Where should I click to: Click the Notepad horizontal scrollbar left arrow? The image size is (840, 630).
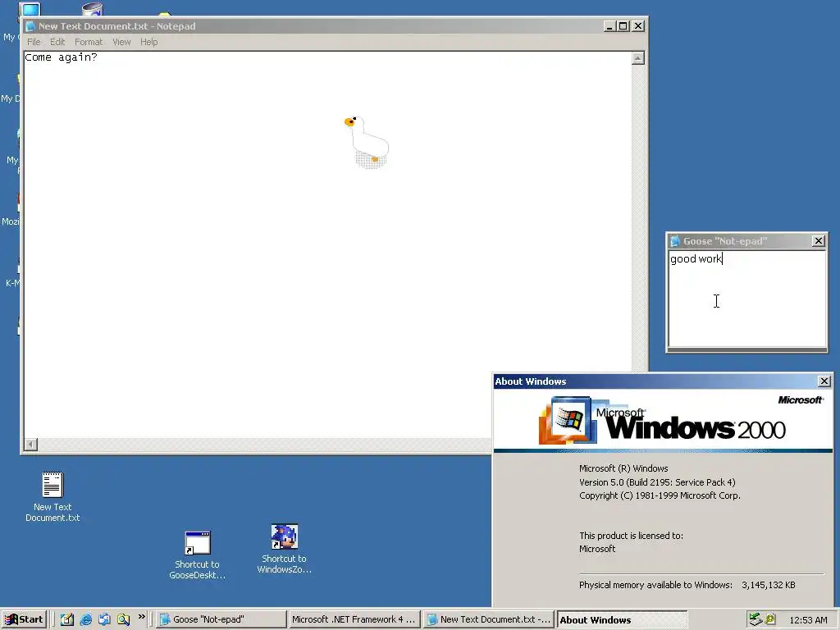coord(30,444)
